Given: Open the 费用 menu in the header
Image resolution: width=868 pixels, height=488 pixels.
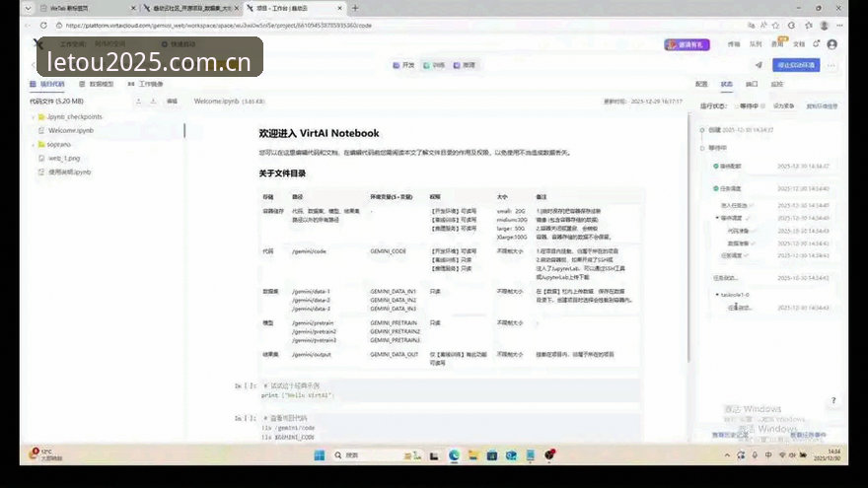Looking at the screenshot, I should click(x=778, y=44).
